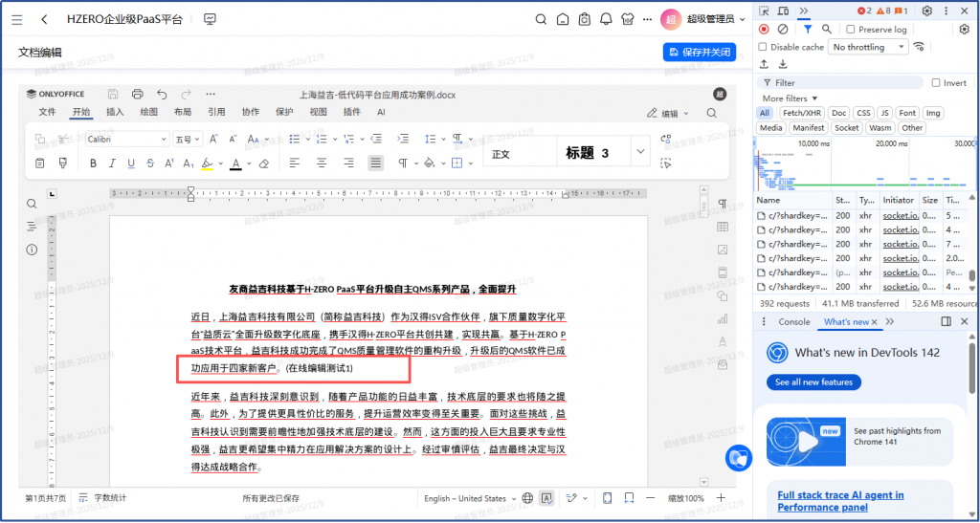Click the print icon in ONLYOFFICE header
Viewport: 980px width, 523px height.
137,95
